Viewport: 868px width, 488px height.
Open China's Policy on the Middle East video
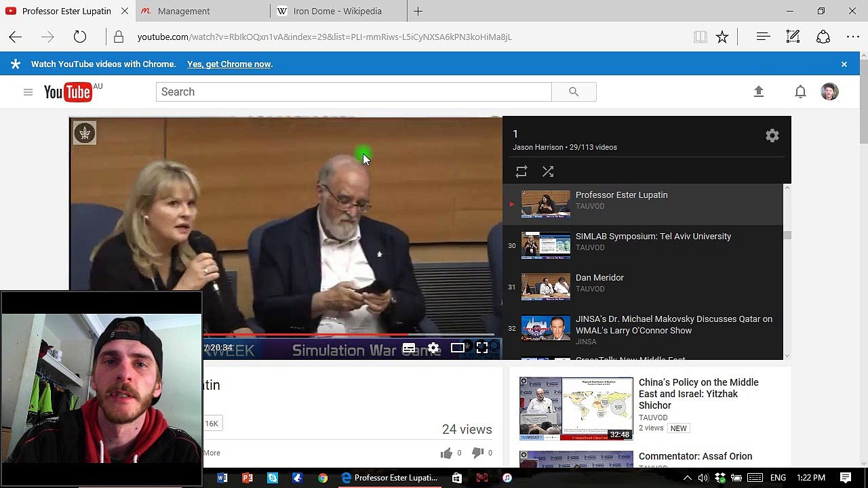pos(698,394)
